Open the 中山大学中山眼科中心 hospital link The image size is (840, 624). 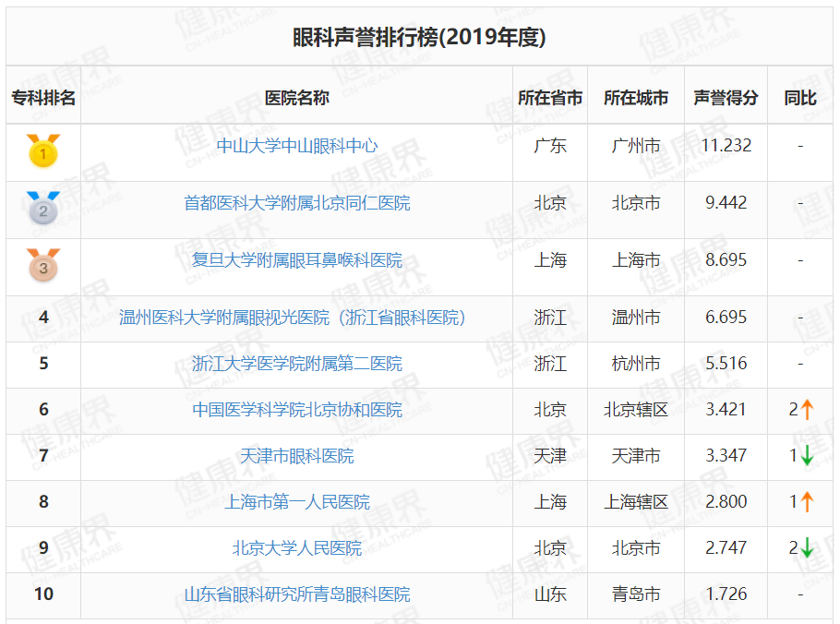click(x=296, y=146)
